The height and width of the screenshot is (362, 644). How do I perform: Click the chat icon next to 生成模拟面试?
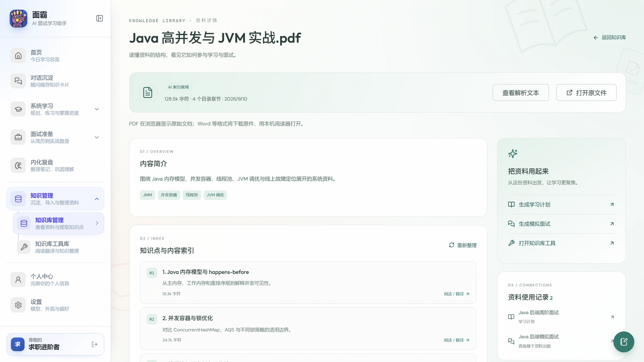pos(511,224)
